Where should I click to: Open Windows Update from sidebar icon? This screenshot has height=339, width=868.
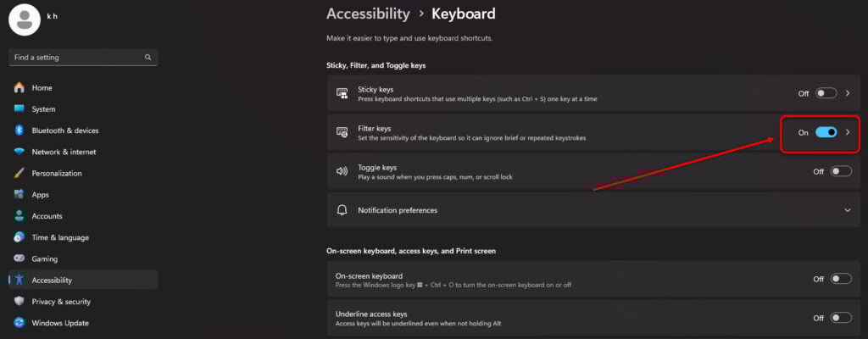19,323
